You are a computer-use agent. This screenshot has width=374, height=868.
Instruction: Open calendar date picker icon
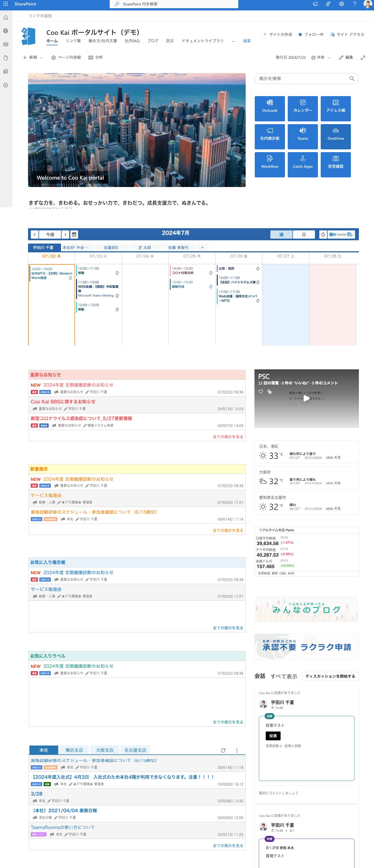point(74,234)
